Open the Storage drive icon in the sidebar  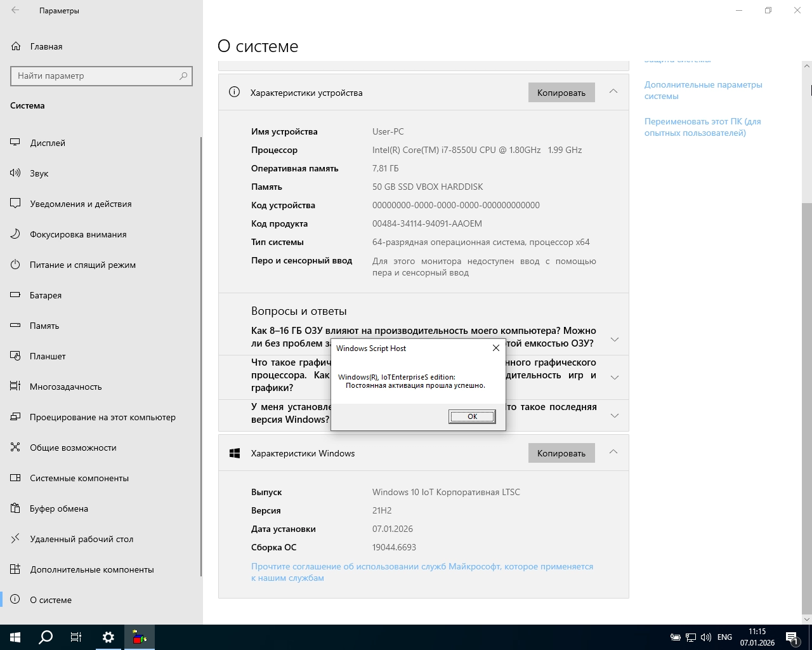16,326
